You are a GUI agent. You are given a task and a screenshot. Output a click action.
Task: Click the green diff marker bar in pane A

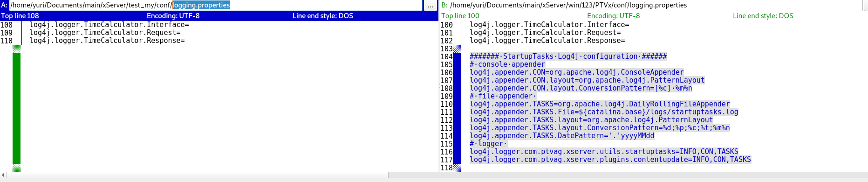pyautogui.click(x=16, y=108)
